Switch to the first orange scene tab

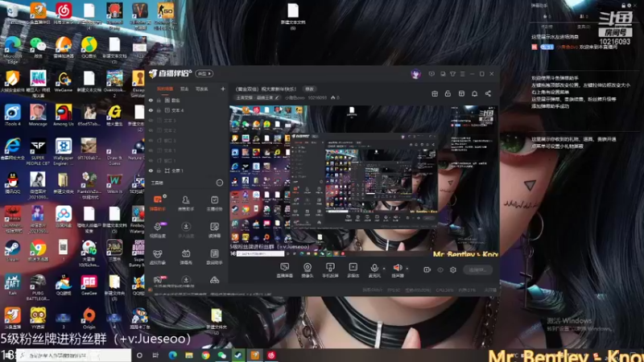coord(165,89)
